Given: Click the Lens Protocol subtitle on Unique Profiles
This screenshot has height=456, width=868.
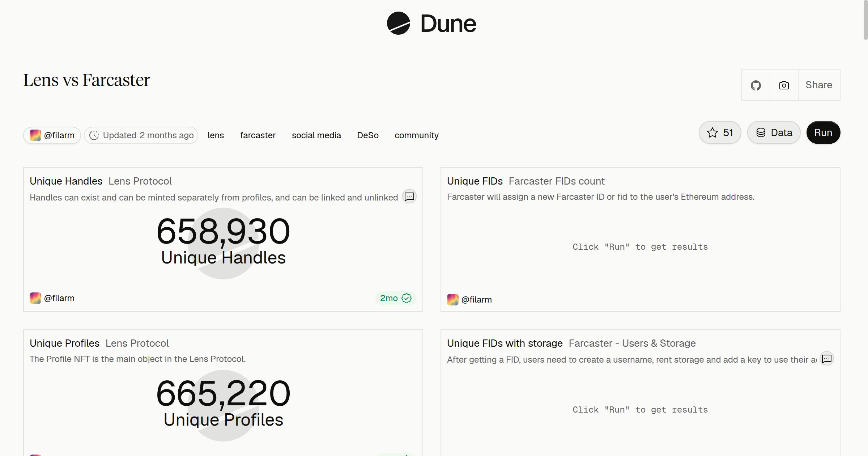Looking at the screenshot, I should [x=137, y=343].
